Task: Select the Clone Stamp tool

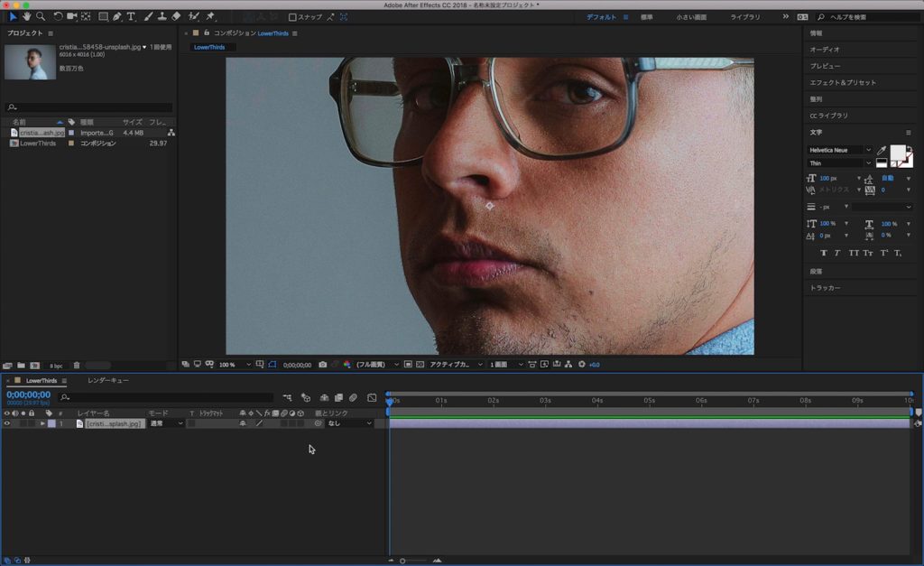Action: tap(162, 16)
